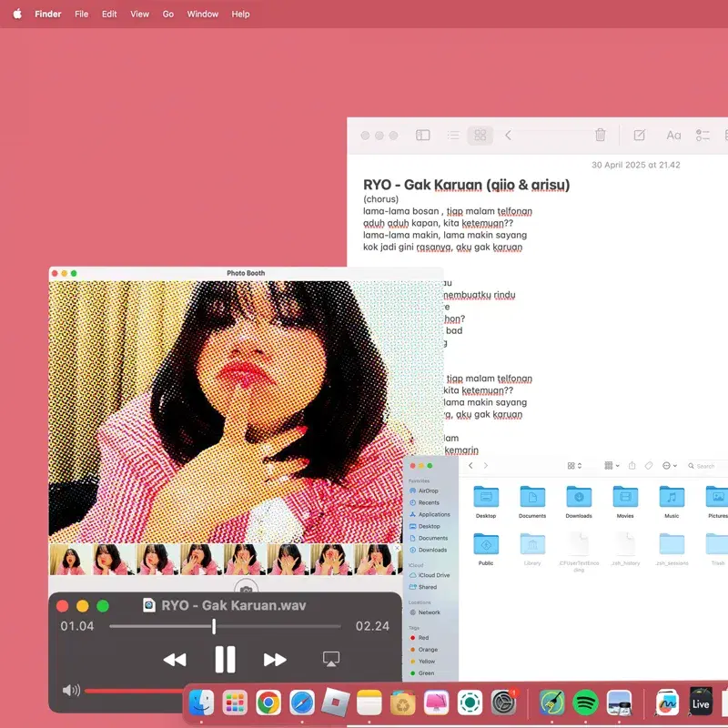Open the Aa text format menu in Notes
The width and height of the screenshot is (728, 728).
point(673,135)
